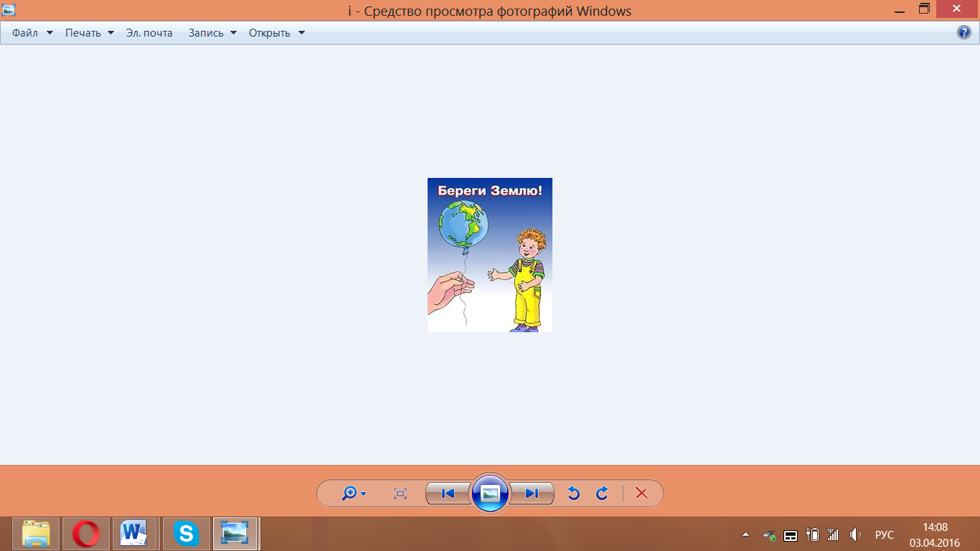
Task: Start the slideshow with the center button
Action: pyautogui.click(x=490, y=494)
